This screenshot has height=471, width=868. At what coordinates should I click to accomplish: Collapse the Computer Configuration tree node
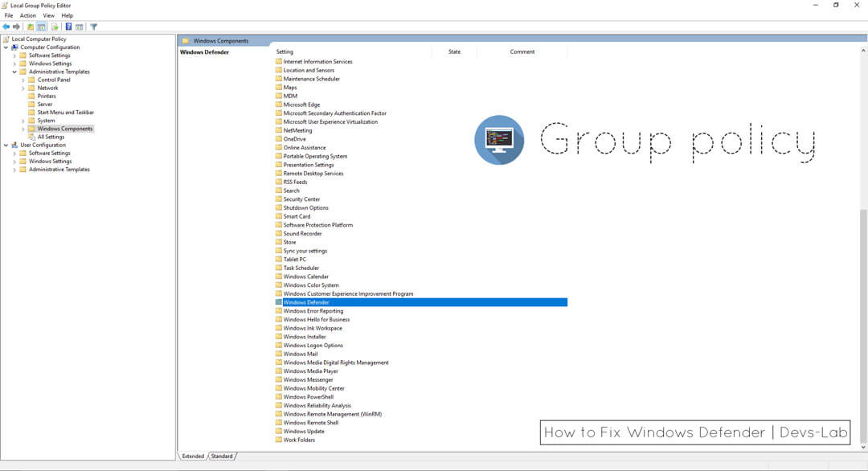click(6, 47)
